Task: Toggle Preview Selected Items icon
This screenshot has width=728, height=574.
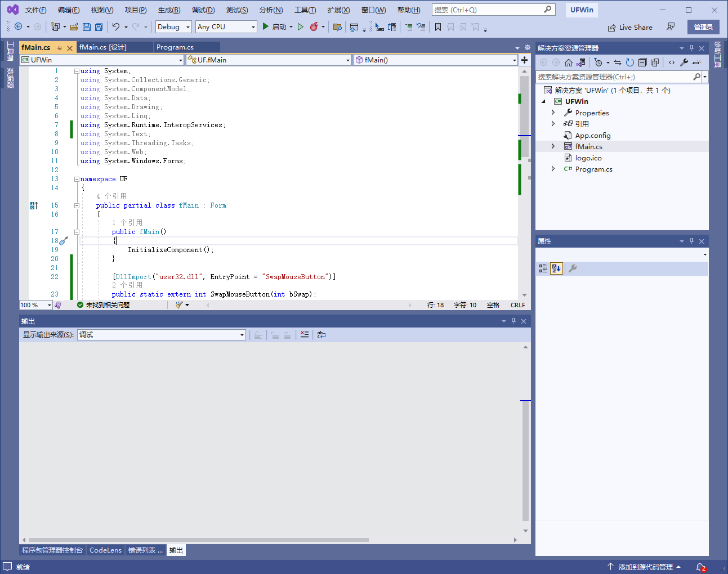Action: pyautogui.click(x=696, y=62)
